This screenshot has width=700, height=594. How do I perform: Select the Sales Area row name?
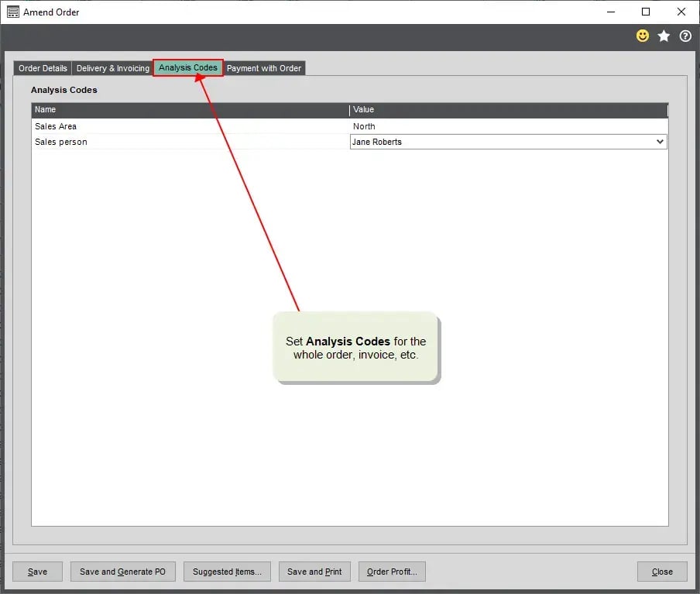(x=56, y=126)
